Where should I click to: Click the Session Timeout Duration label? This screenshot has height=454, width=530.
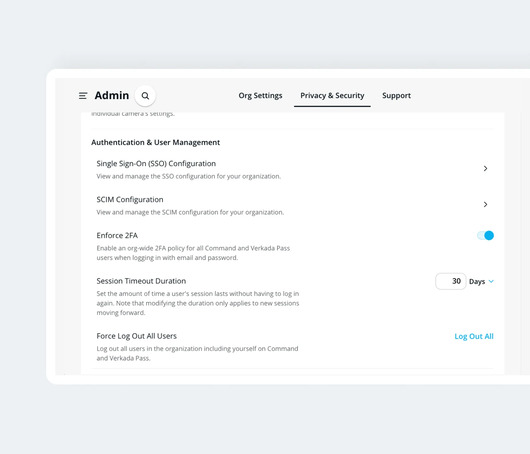point(141,281)
